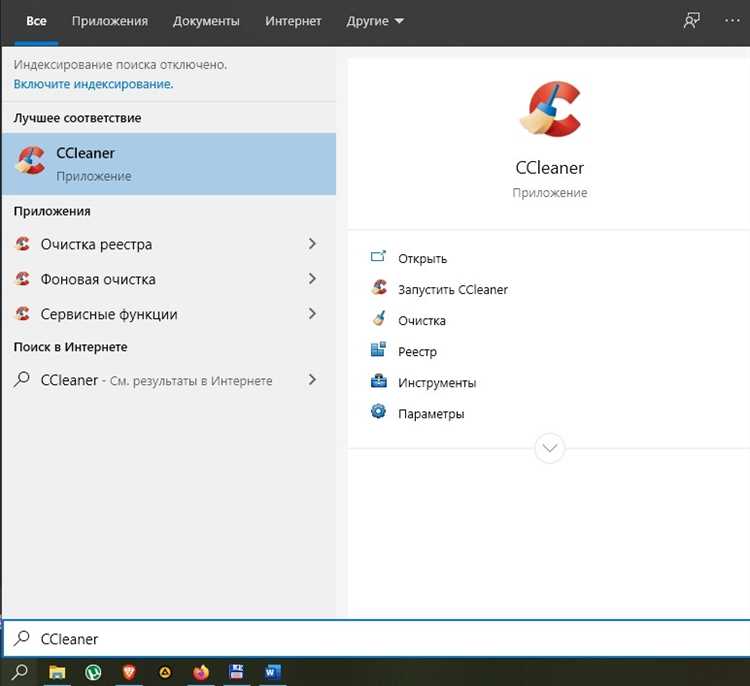Click Параметры action in preview pane
Viewport: 750px width, 686px height.
coord(431,414)
